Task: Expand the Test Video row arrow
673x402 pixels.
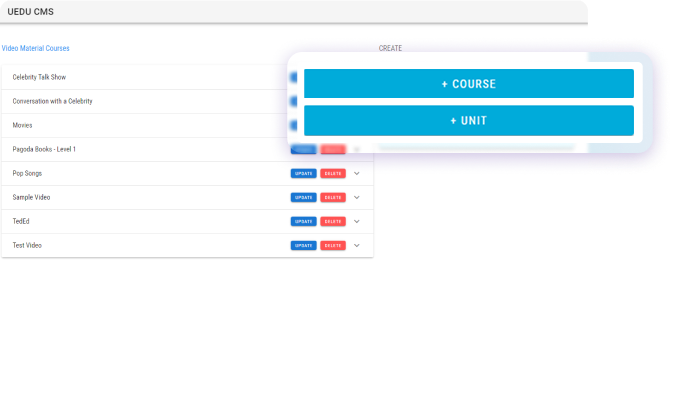Action: click(357, 245)
